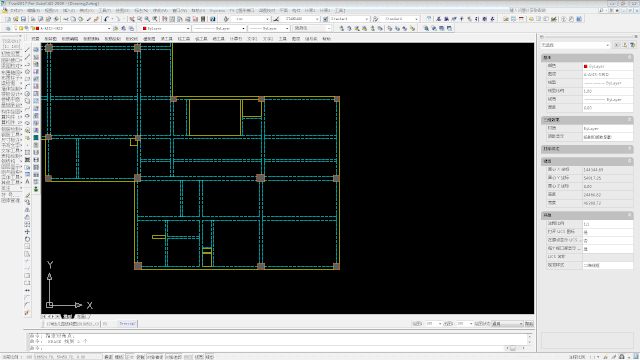The height and width of the screenshot is (360, 640).
Task: Toggle the Ortho mode button in the status bar
Action: pos(129,357)
